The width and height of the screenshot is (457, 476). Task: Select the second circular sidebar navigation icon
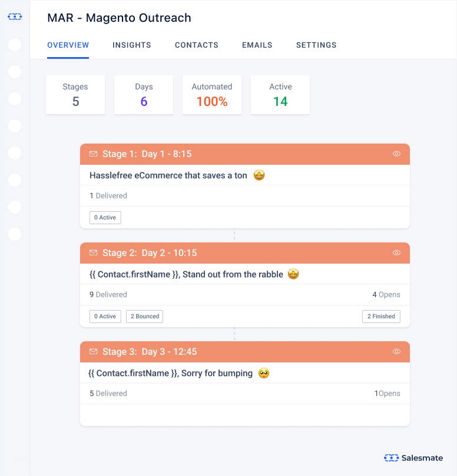click(14, 71)
